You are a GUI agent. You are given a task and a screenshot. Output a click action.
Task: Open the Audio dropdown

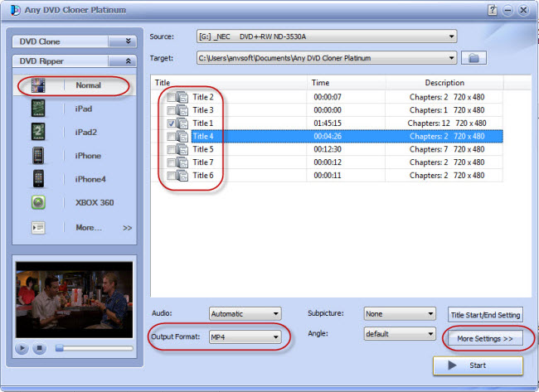pyautogui.click(x=245, y=313)
